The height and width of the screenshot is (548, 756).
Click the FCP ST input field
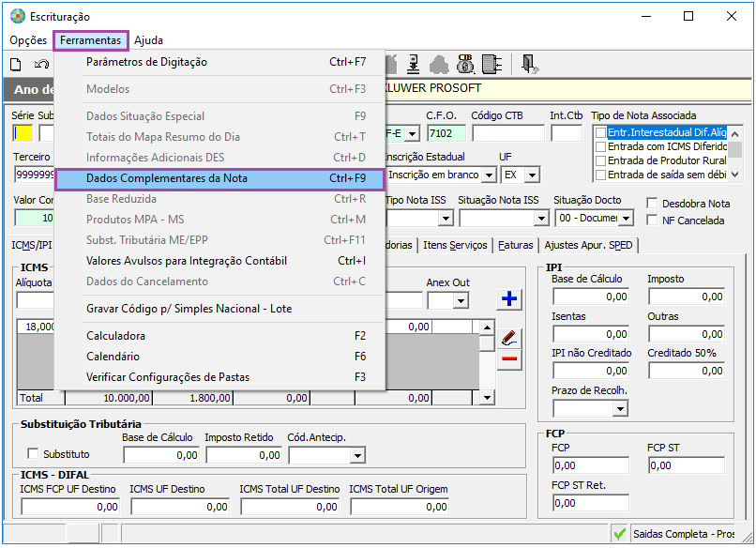click(x=686, y=465)
